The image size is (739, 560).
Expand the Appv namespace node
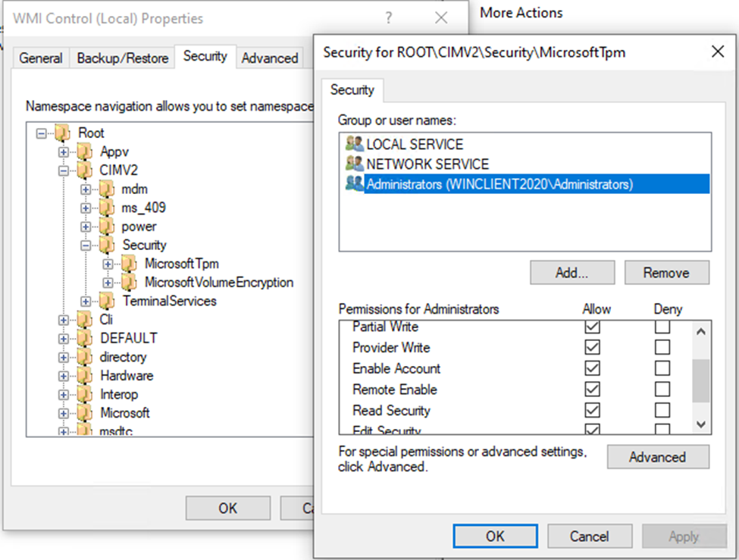[x=64, y=152]
